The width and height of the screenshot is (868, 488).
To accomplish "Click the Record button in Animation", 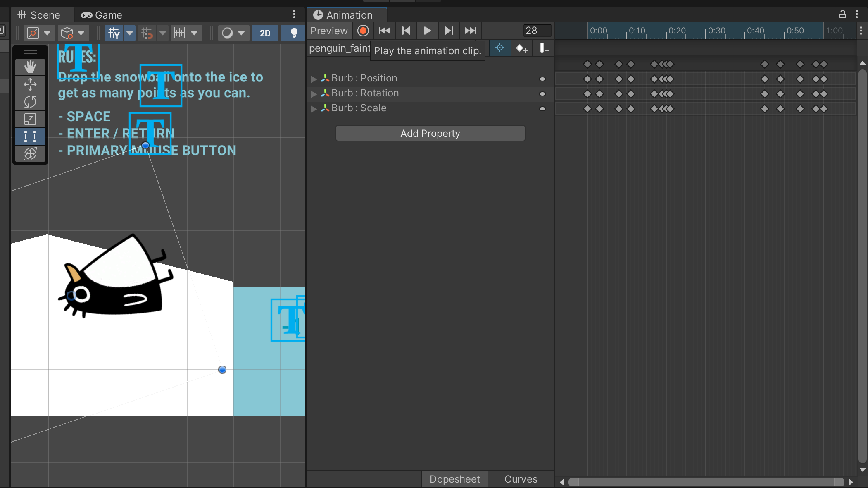I will coord(362,31).
